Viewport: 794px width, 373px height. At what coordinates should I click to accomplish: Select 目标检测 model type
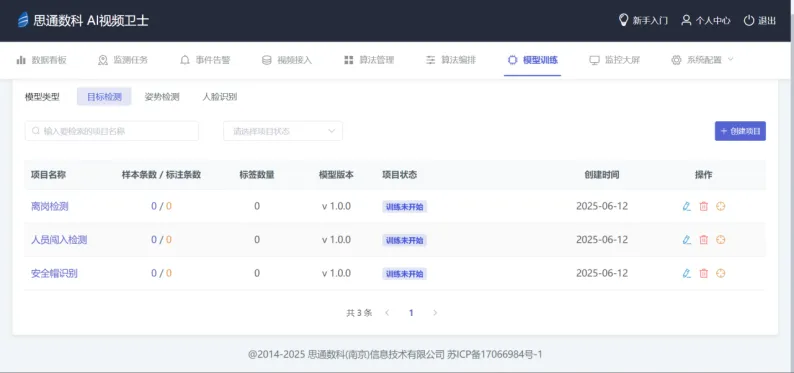104,97
